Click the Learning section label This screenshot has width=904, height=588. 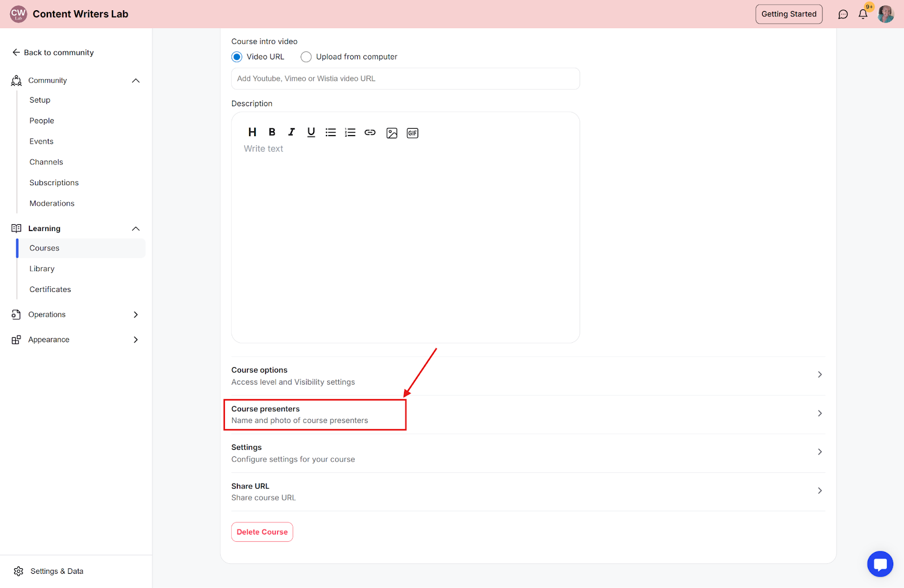coord(44,229)
